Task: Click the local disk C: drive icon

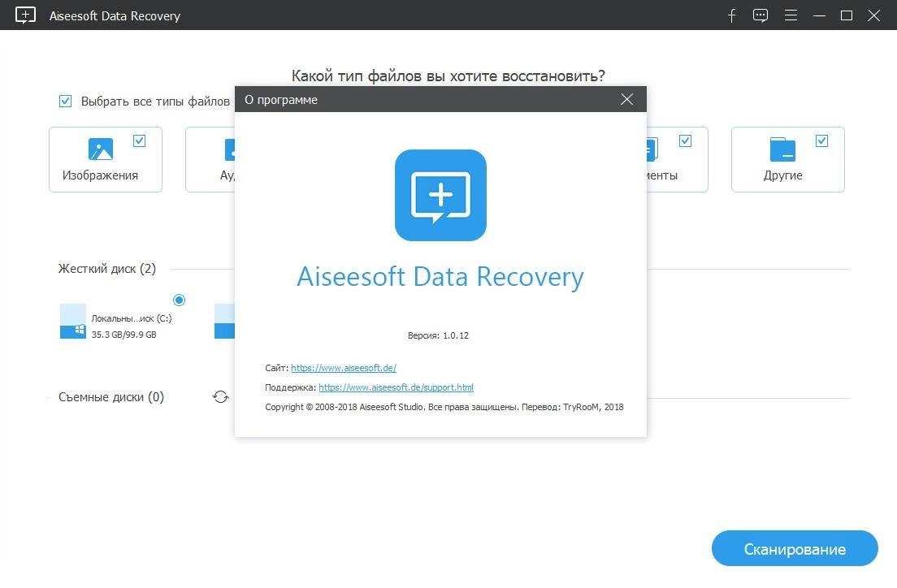Action: [73, 322]
